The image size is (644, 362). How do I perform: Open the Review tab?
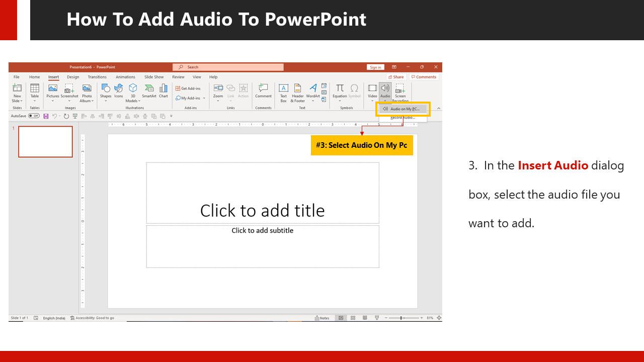point(178,77)
